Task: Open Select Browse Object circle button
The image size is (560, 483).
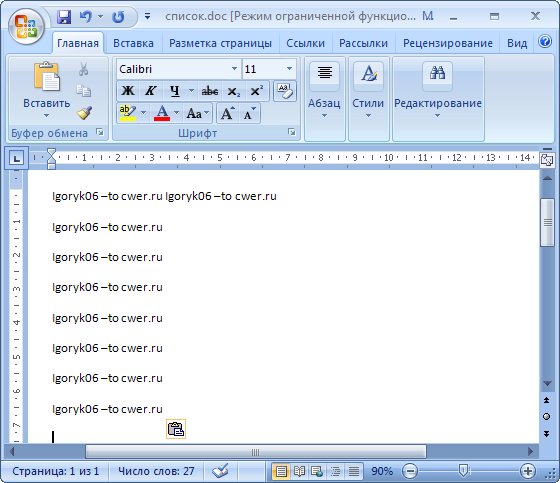Action: (546, 417)
